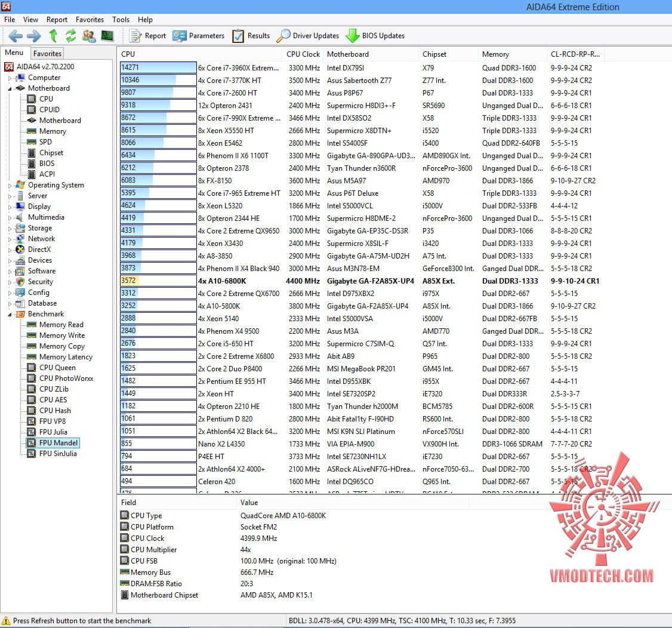
Task: Select Memory Read benchmark
Action: (x=61, y=325)
